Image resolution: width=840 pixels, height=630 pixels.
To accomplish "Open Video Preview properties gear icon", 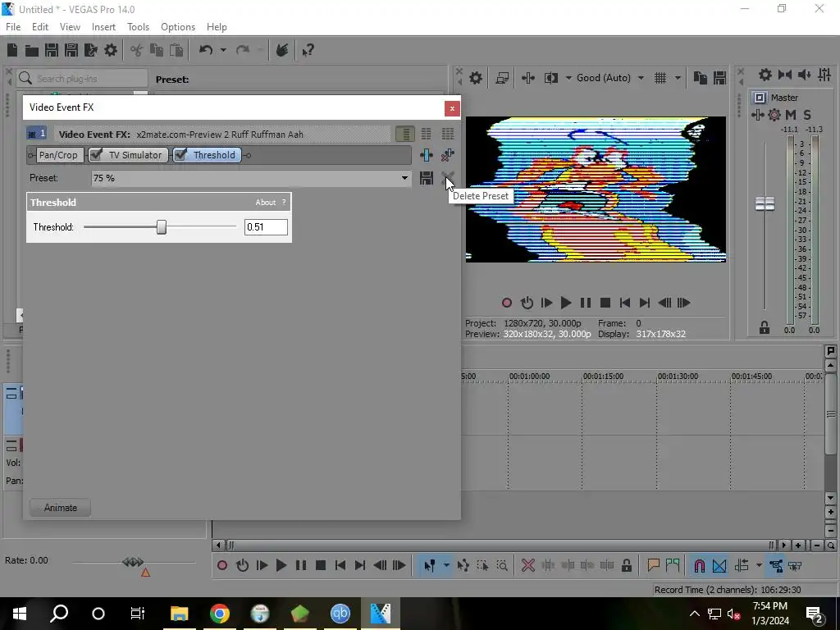I will point(475,78).
